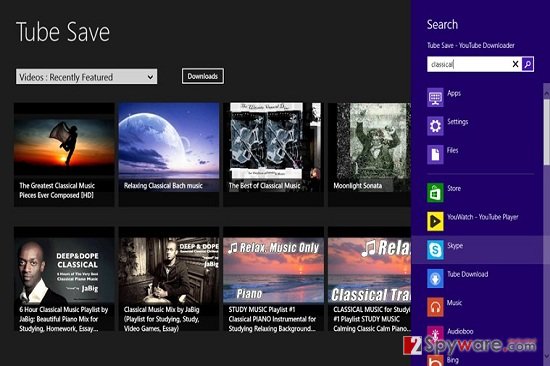Play The Best of Classical Music video

tap(273, 154)
